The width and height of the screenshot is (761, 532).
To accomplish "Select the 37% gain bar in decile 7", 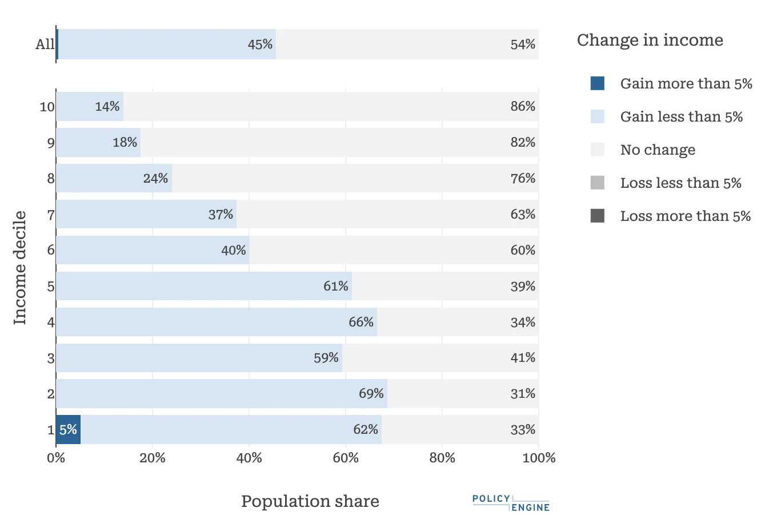I will pyautogui.click(x=146, y=214).
